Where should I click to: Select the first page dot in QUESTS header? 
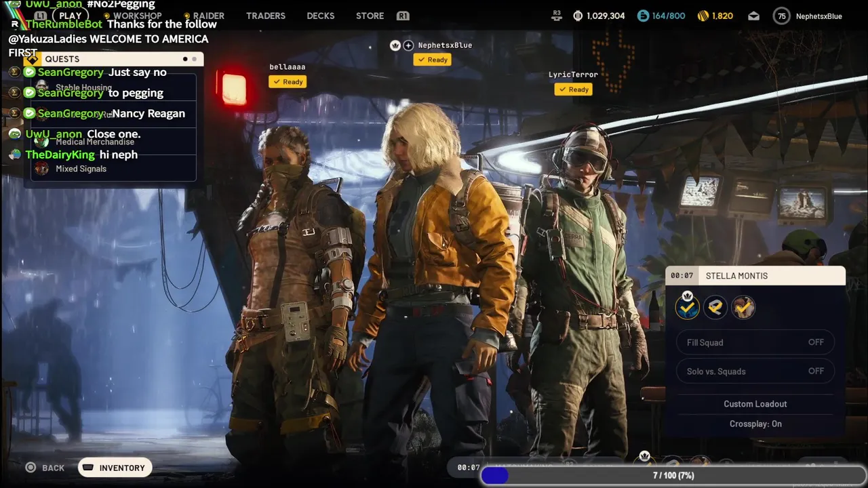coord(184,59)
